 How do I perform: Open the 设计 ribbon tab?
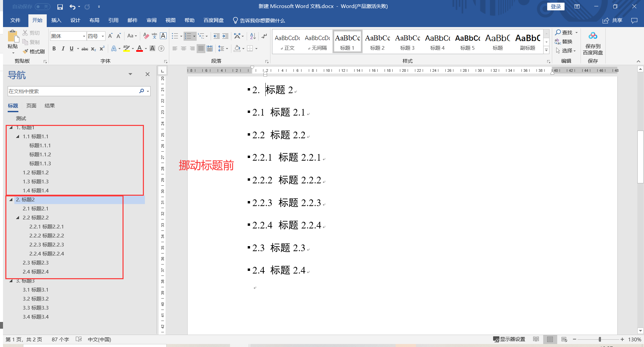[75, 20]
